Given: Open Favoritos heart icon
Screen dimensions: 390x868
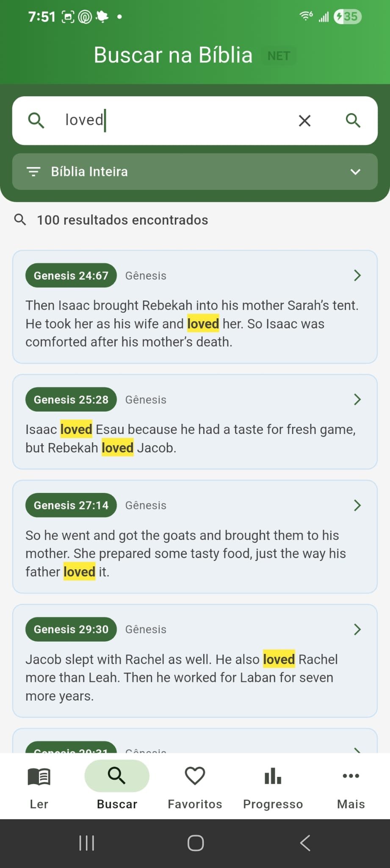Looking at the screenshot, I should 195,776.
